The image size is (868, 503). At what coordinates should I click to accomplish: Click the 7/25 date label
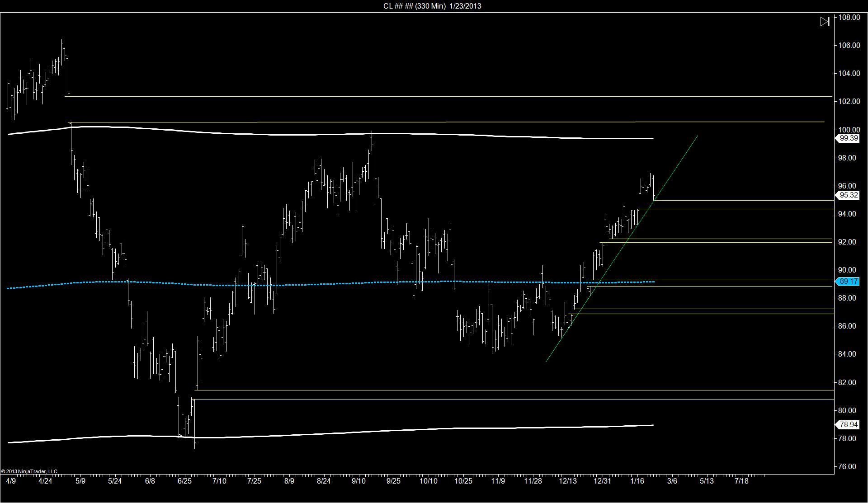coord(254,481)
